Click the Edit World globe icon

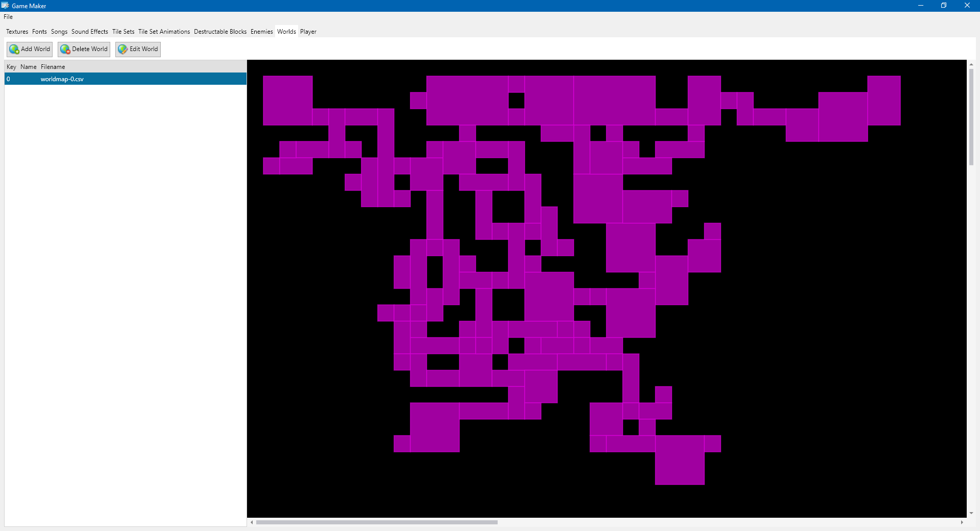(x=123, y=49)
